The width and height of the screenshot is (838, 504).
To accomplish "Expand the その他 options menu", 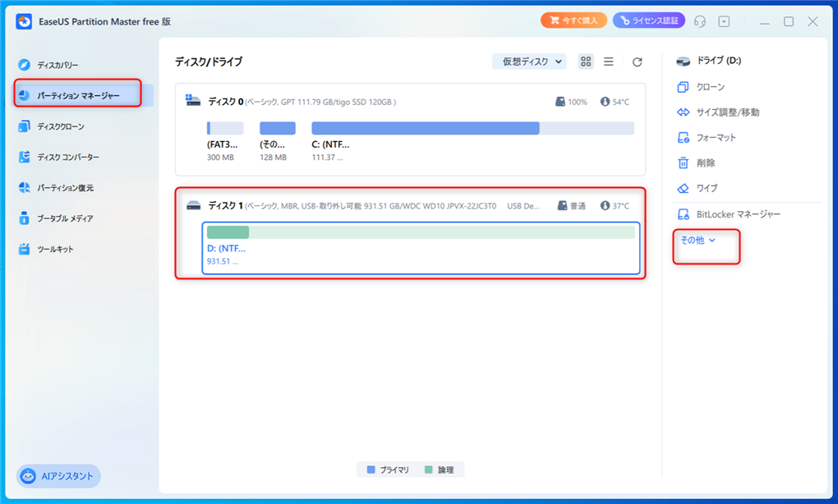I will [698, 241].
